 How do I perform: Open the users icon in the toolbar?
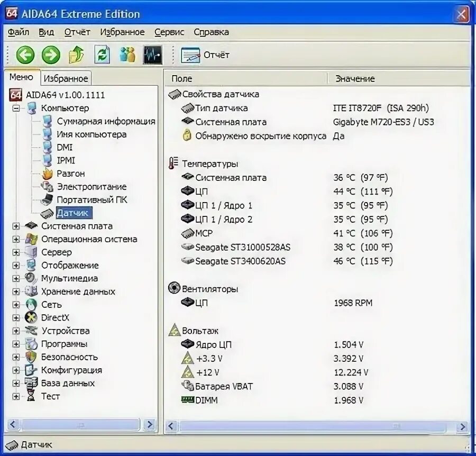click(x=127, y=54)
